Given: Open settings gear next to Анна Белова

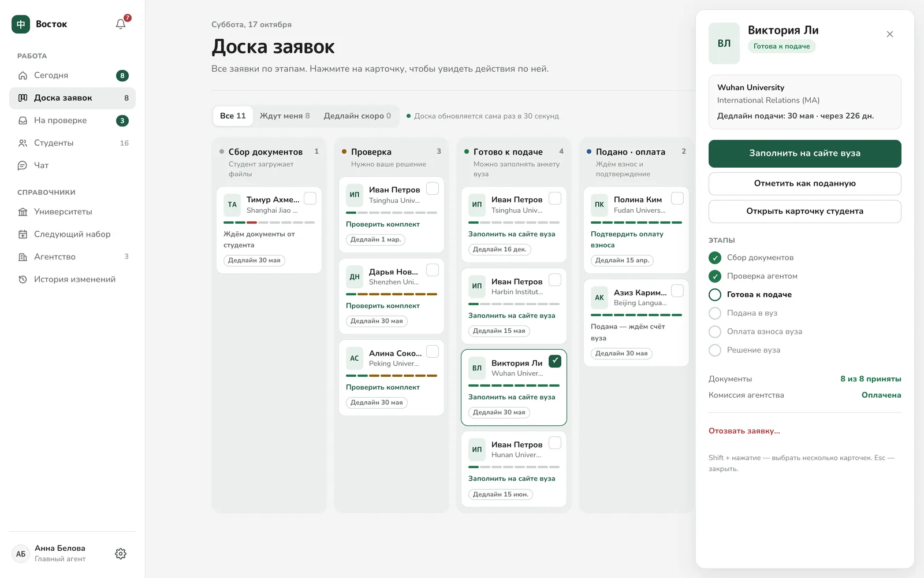Looking at the screenshot, I should (x=121, y=554).
